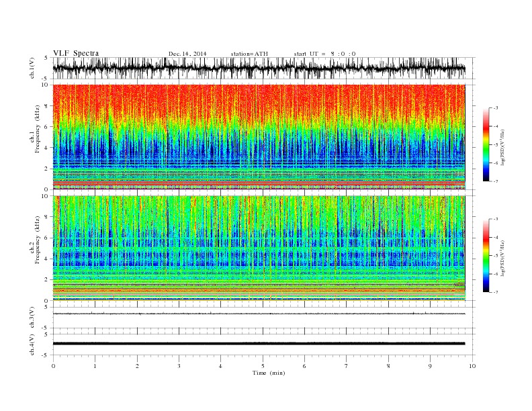Click the time axis tick label '10'

[x=472, y=366]
